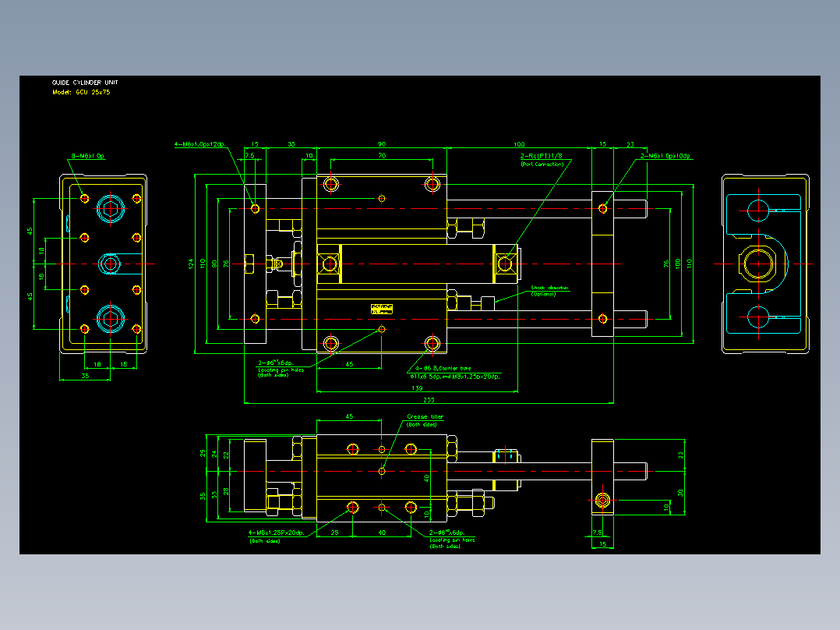Click the "30" vertical dimension
This screenshot has width=840, height=630.
click(x=680, y=493)
